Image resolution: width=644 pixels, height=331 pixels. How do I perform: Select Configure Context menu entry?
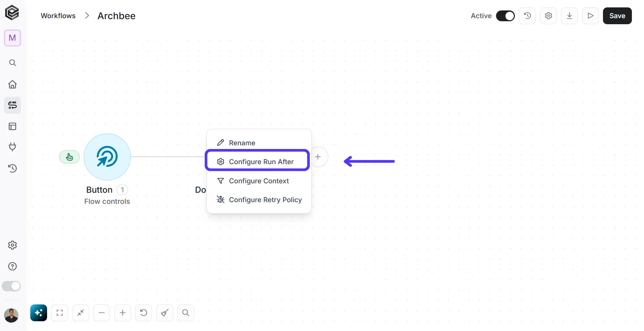[259, 181]
